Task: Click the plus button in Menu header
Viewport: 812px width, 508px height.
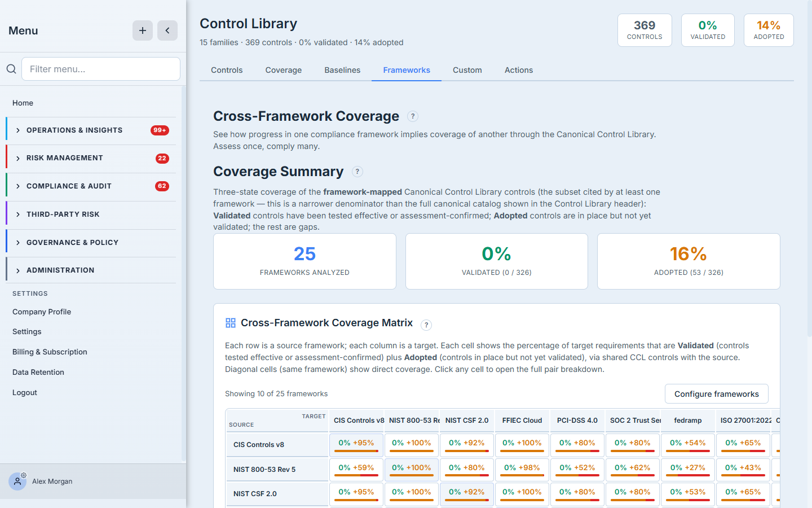Action: (143, 30)
